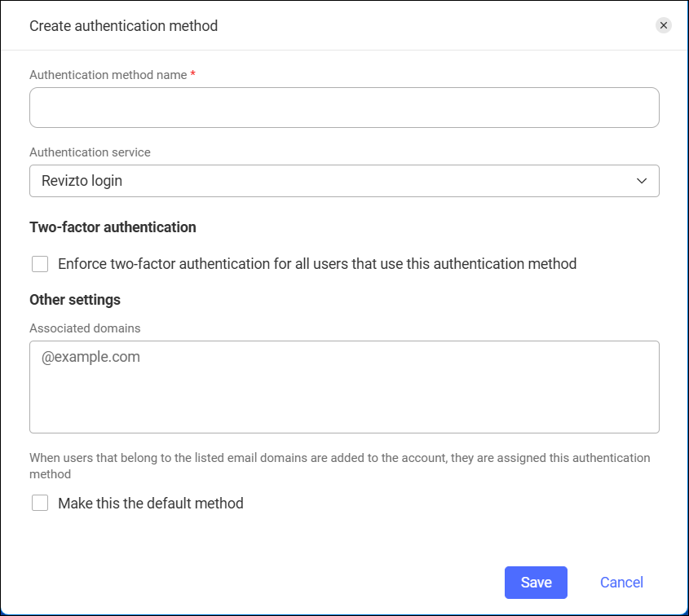
Task: Enable Enforce two-factor authentication checkbox
Action: pyautogui.click(x=40, y=264)
